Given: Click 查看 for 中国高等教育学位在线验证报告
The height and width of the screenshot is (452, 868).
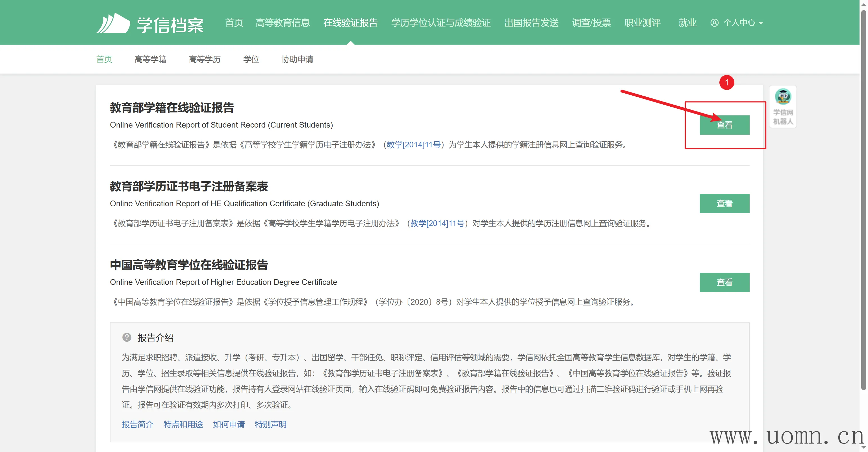Looking at the screenshot, I should coord(724,282).
